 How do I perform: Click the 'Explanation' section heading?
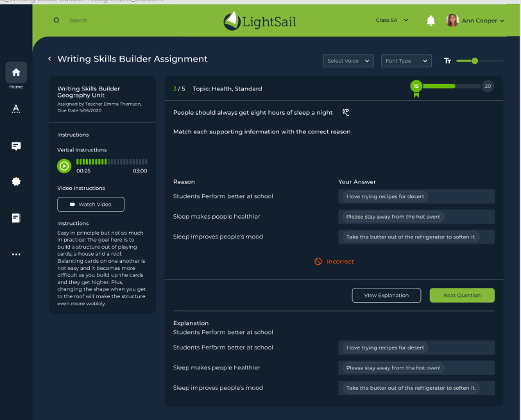(x=191, y=323)
